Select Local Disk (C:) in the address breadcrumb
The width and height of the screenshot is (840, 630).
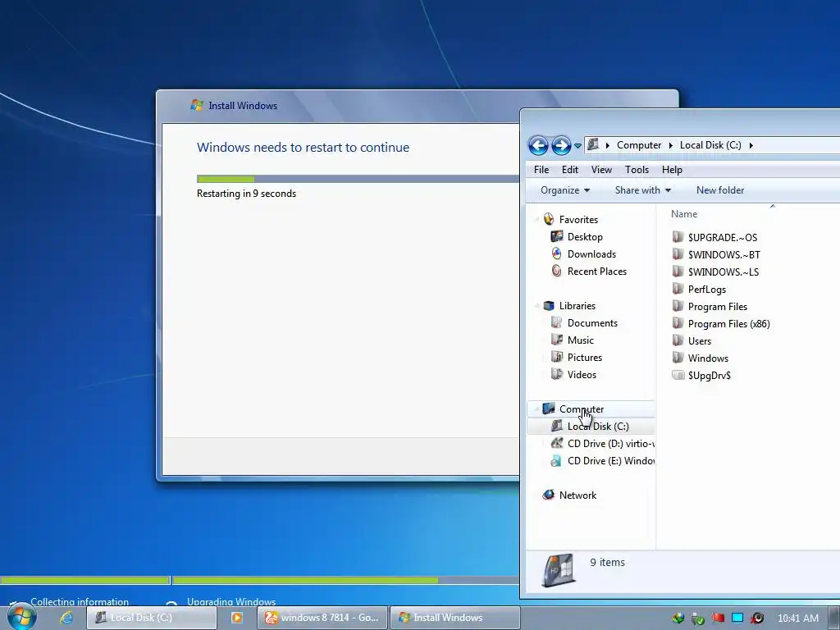pyautogui.click(x=710, y=145)
